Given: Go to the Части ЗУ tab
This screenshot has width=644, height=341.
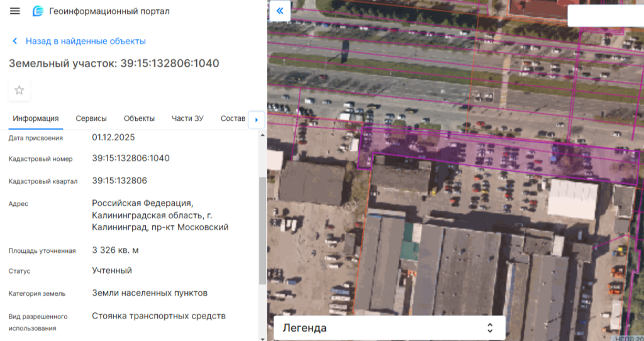Looking at the screenshot, I should click(x=187, y=118).
